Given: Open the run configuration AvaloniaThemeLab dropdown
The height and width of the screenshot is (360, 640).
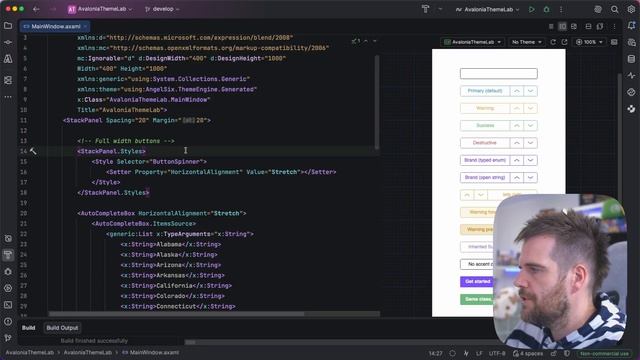Looking at the screenshot, I should [487, 9].
